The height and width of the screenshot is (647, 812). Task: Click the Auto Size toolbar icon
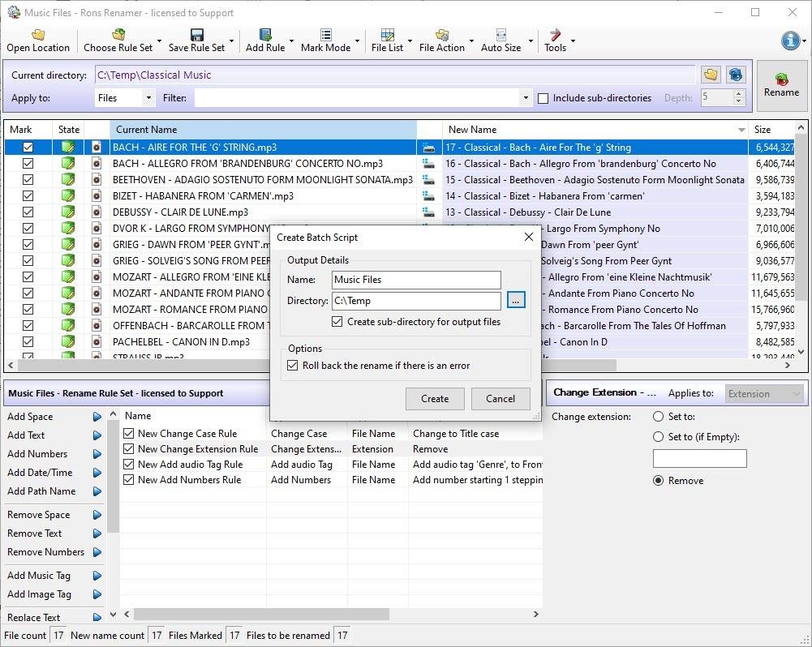coord(501,35)
